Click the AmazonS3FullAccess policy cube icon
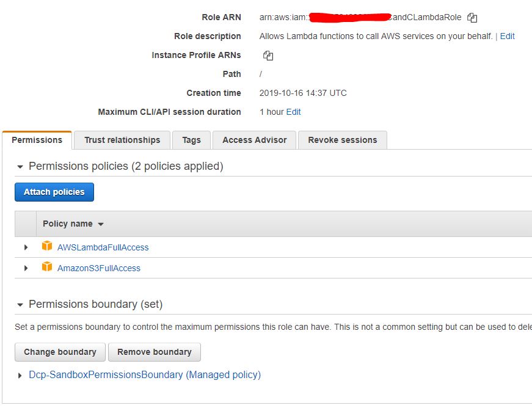 click(47, 268)
